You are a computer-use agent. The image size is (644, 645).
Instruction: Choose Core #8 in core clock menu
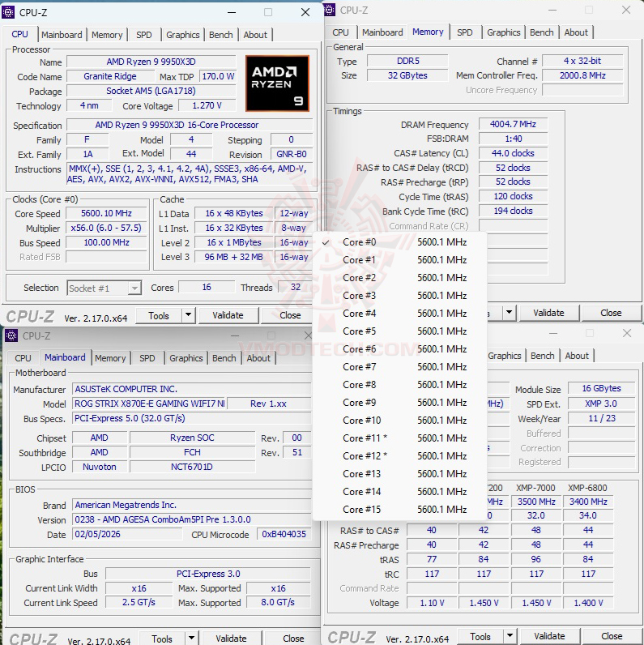tap(399, 385)
